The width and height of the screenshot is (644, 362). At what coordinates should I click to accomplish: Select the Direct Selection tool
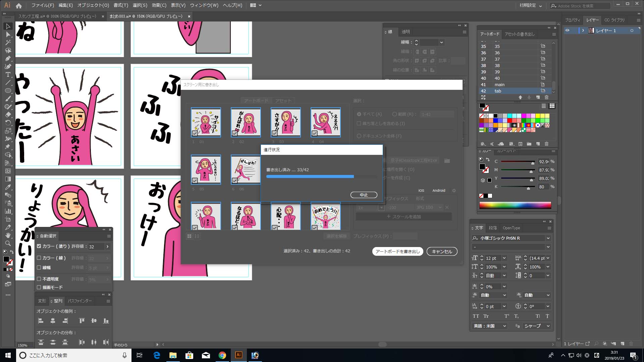tap(8, 35)
